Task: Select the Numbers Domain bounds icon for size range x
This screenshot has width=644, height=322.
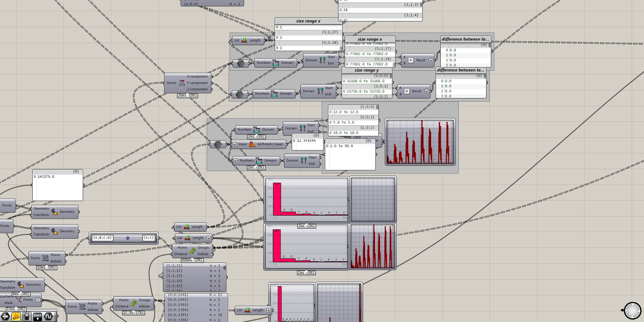Action: 276,63
